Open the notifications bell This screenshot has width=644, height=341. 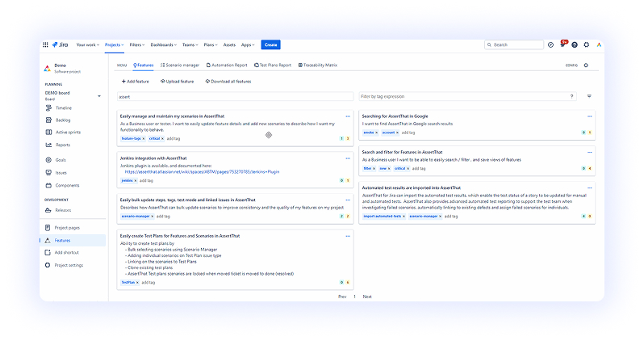pos(563,44)
